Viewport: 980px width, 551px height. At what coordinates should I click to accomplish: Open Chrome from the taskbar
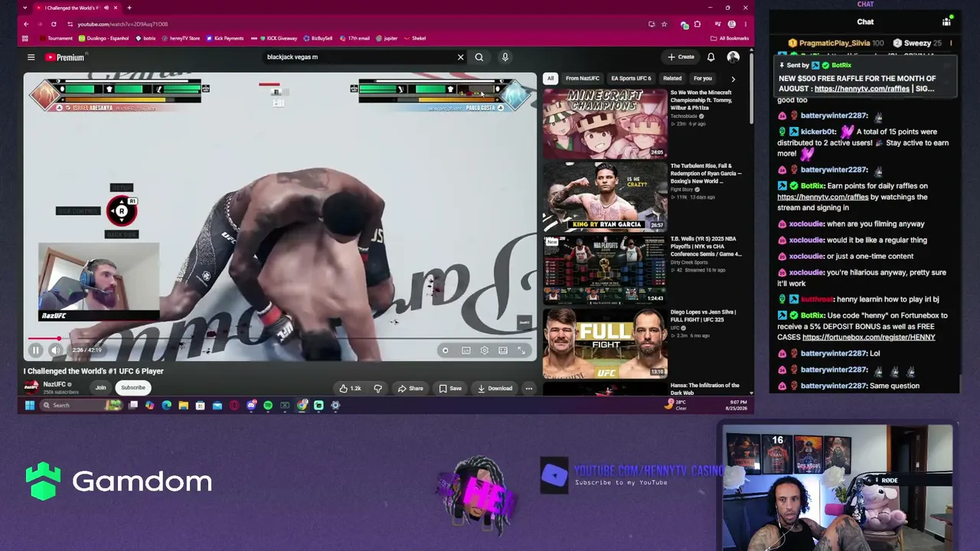click(x=302, y=406)
